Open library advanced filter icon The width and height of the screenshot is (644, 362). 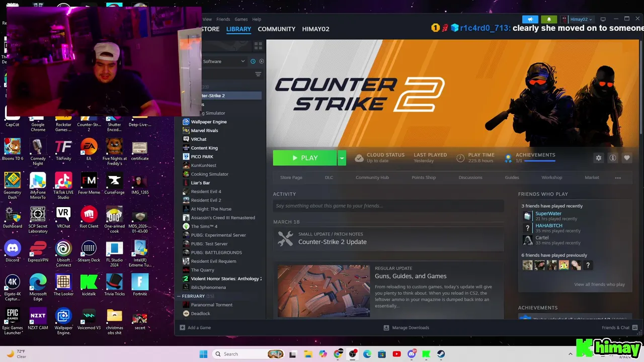pos(258,74)
